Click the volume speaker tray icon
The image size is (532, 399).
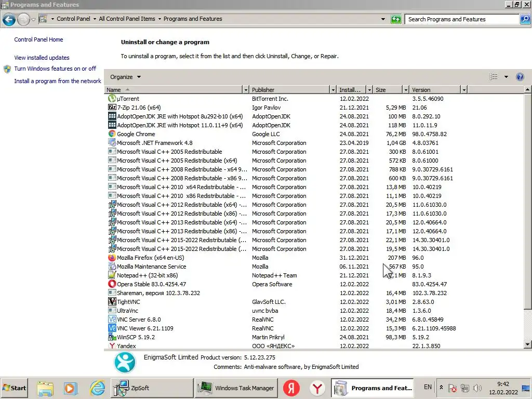click(477, 388)
